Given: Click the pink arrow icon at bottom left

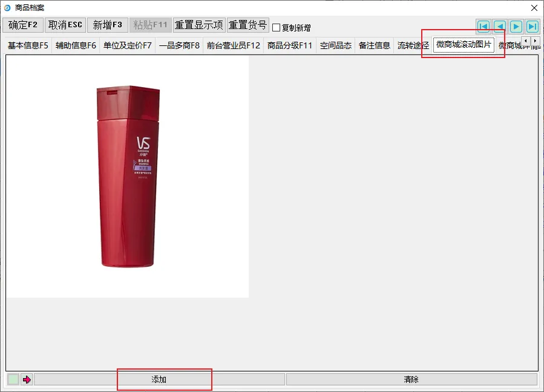Looking at the screenshot, I should (27, 379).
